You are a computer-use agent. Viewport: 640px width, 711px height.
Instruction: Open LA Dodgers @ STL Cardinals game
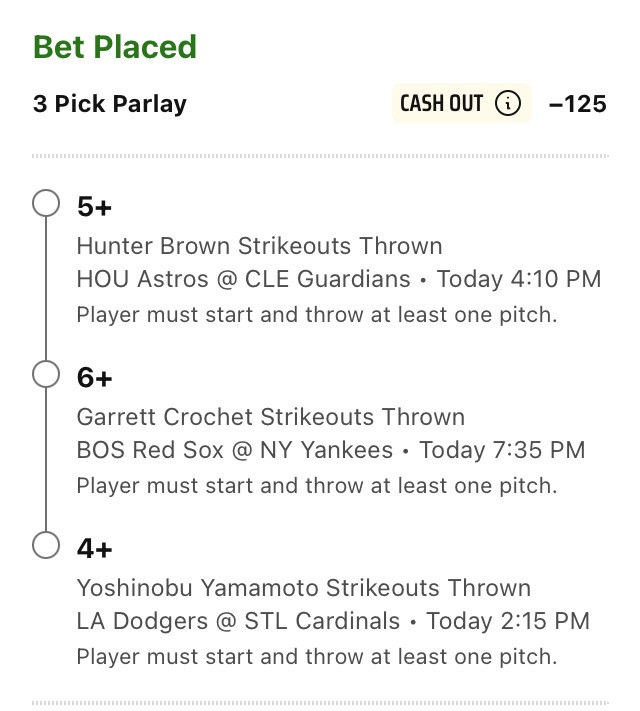[x=238, y=621]
